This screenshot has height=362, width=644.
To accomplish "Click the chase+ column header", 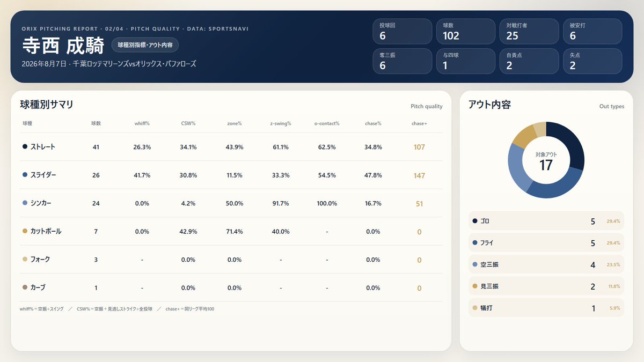I will [x=419, y=123].
